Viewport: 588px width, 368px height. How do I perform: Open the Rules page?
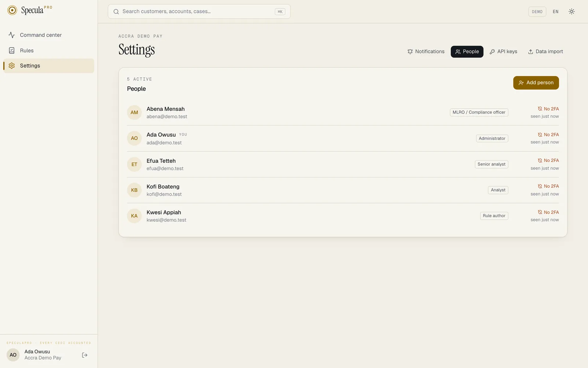click(49, 50)
